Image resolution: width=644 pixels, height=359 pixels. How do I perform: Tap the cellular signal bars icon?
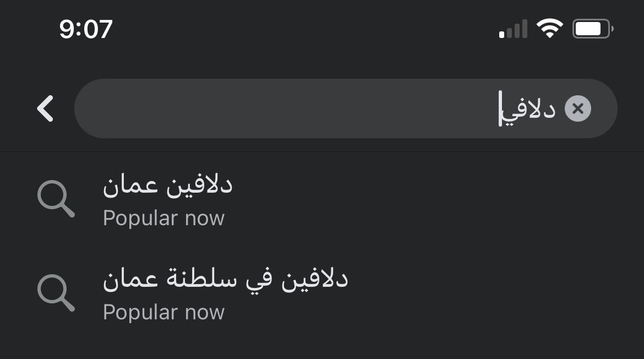tap(513, 29)
